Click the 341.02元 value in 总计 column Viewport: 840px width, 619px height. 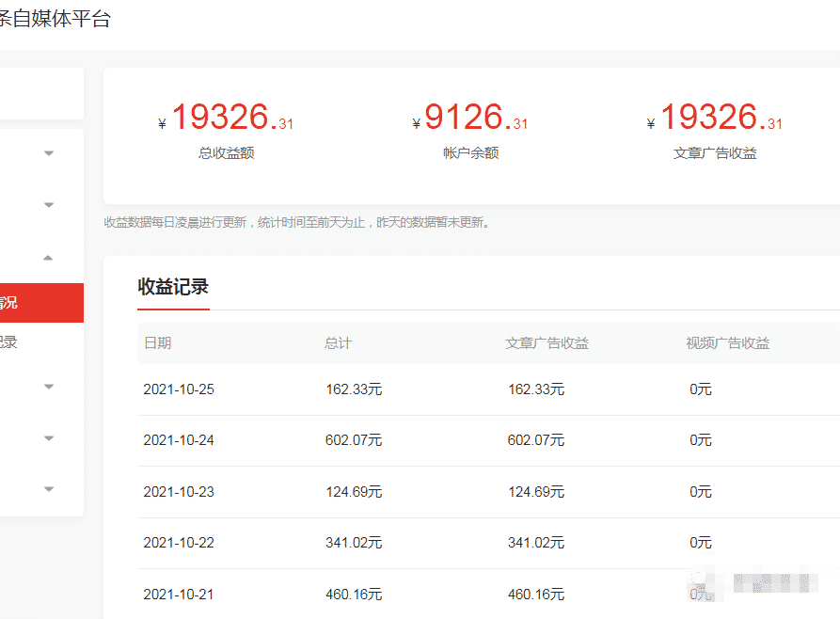354,543
